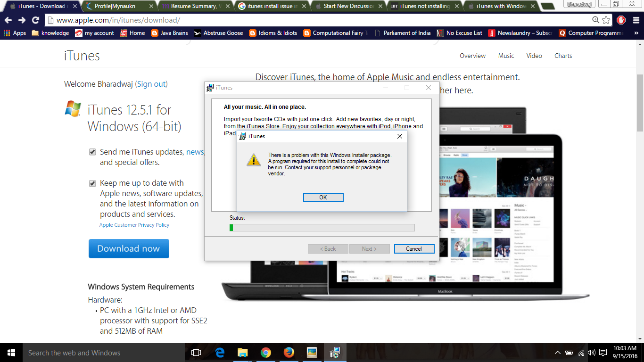The height and width of the screenshot is (362, 644).
Task: Switch to Google Chrome in the taskbar
Action: [266, 353]
